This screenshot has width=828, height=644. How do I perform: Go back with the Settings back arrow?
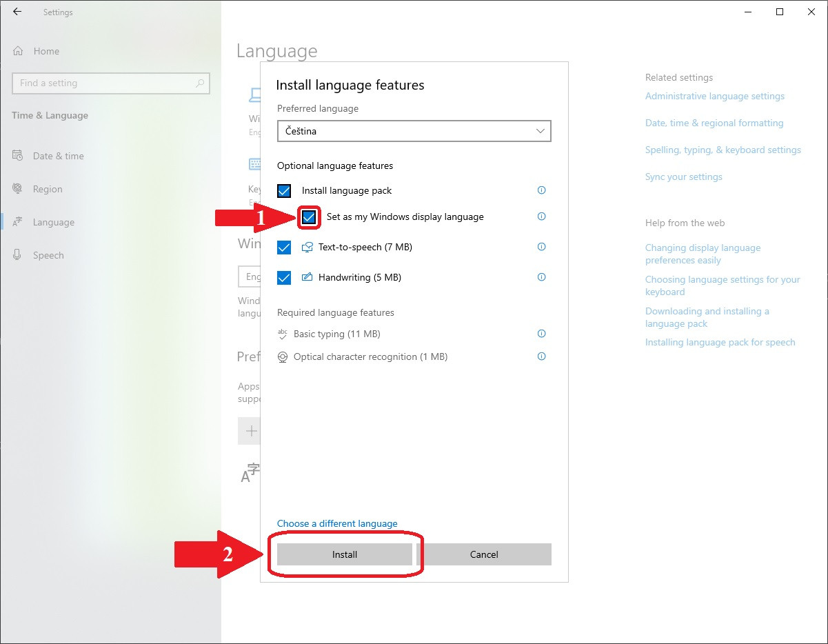17,12
